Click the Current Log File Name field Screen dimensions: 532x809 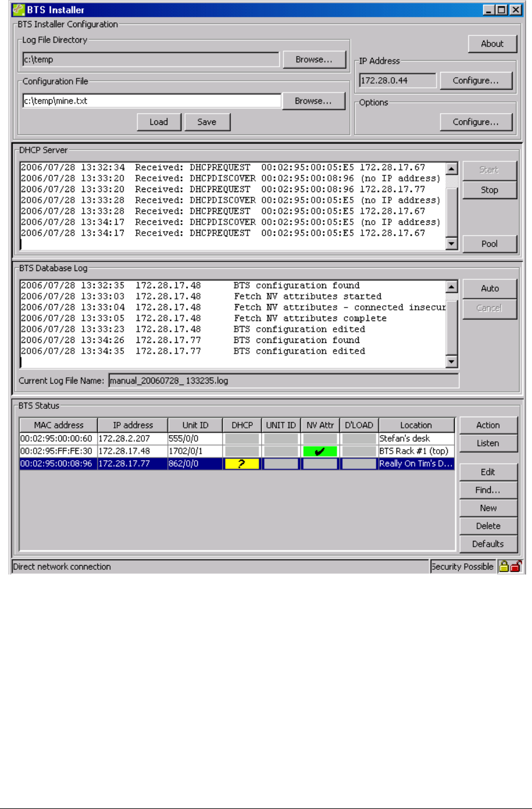coord(283,381)
